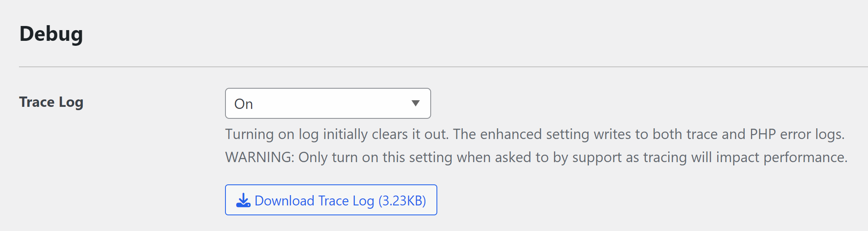Click the 'PHP error logs' text
The image size is (868, 231).
796,134
